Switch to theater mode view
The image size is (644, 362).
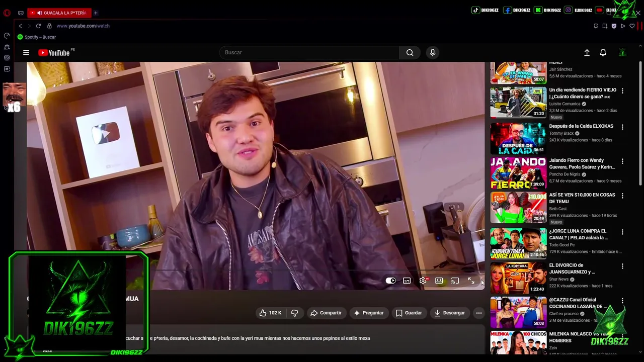439,281
